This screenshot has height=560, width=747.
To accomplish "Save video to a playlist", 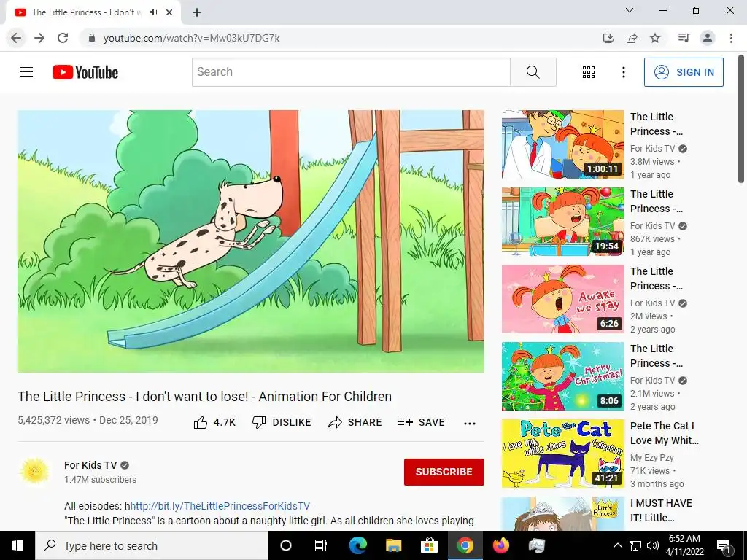I will pyautogui.click(x=421, y=422).
